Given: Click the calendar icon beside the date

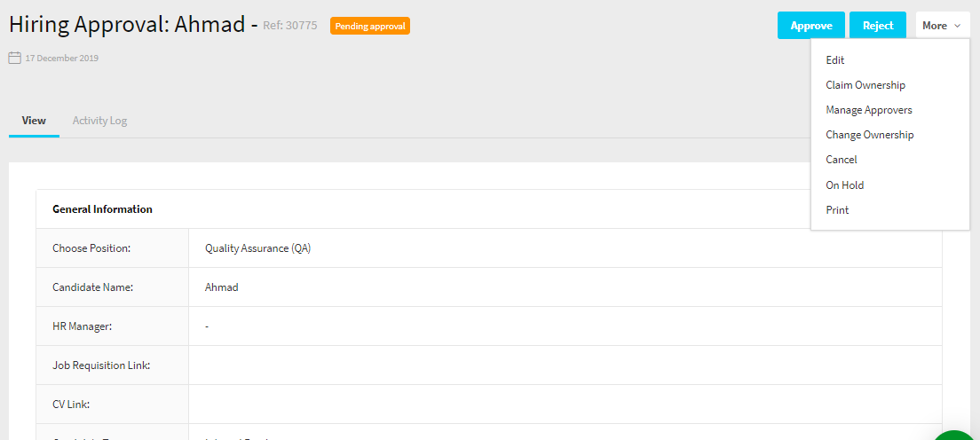Looking at the screenshot, I should pyautogui.click(x=14, y=59).
